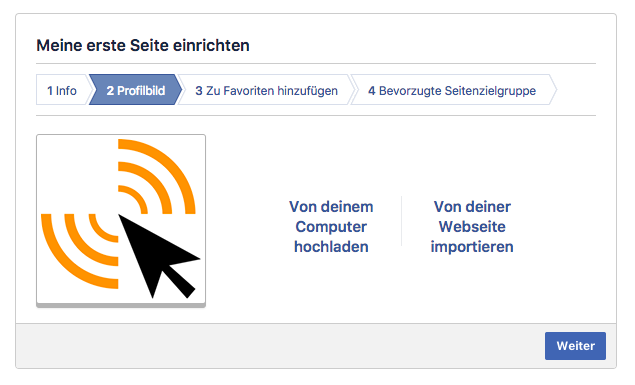This screenshot has height=385, width=635.
Task: Select the 2 Profilbild step
Action: click(x=136, y=90)
